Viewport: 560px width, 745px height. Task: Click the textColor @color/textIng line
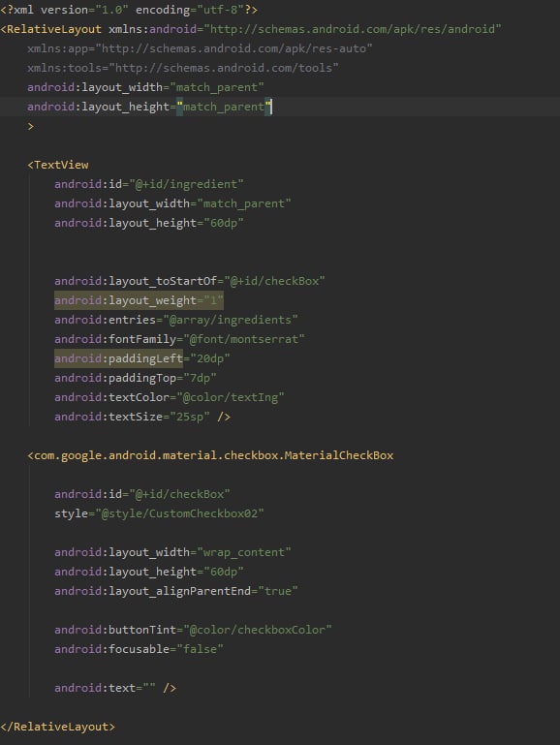click(170, 397)
